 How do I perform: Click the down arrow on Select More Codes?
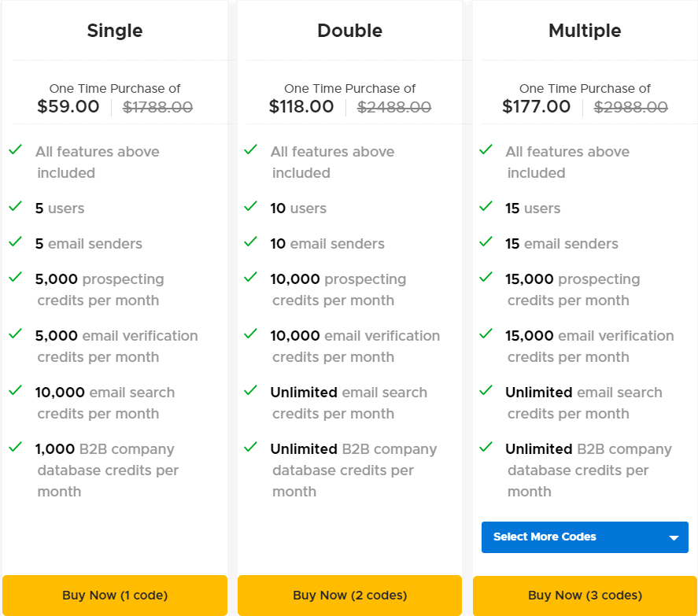click(674, 537)
